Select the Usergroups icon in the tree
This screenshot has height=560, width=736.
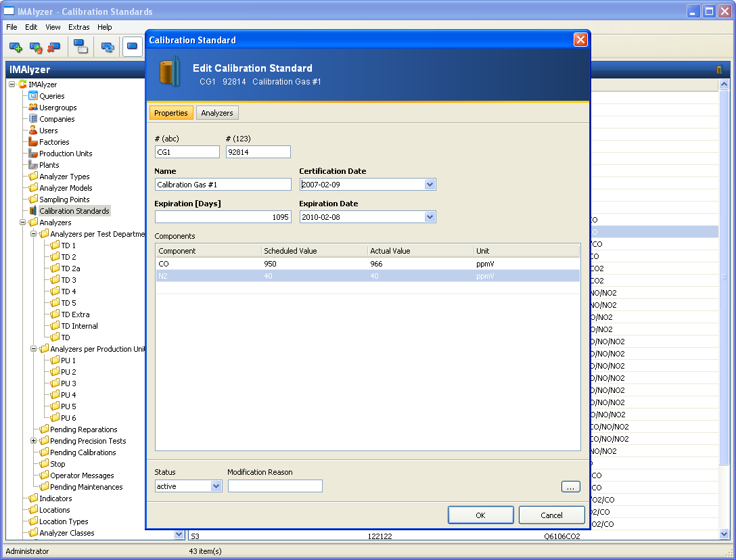point(33,108)
